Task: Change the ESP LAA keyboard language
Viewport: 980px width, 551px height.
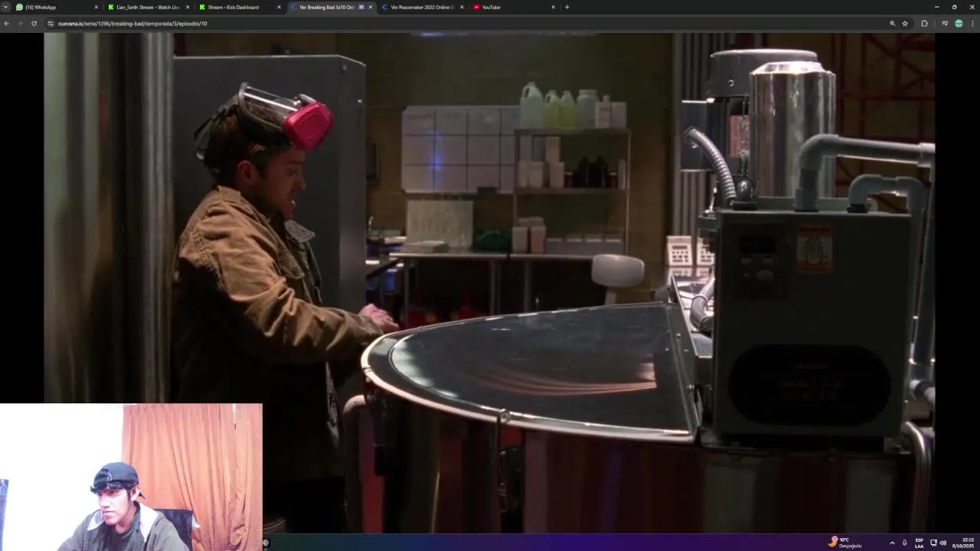Action: (920, 543)
